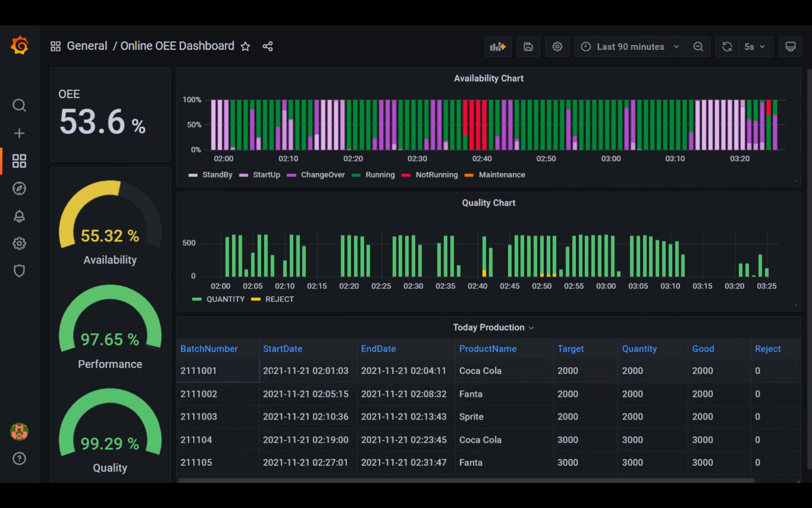Click the General folder breadcrumb link
Image resolution: width=812 pixels, height=508 pixels.
87,46
